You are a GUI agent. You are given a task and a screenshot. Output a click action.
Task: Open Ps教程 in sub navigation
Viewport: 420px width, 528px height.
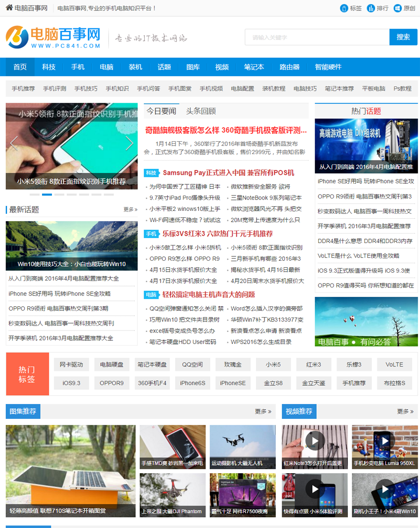tap(403, 88)
